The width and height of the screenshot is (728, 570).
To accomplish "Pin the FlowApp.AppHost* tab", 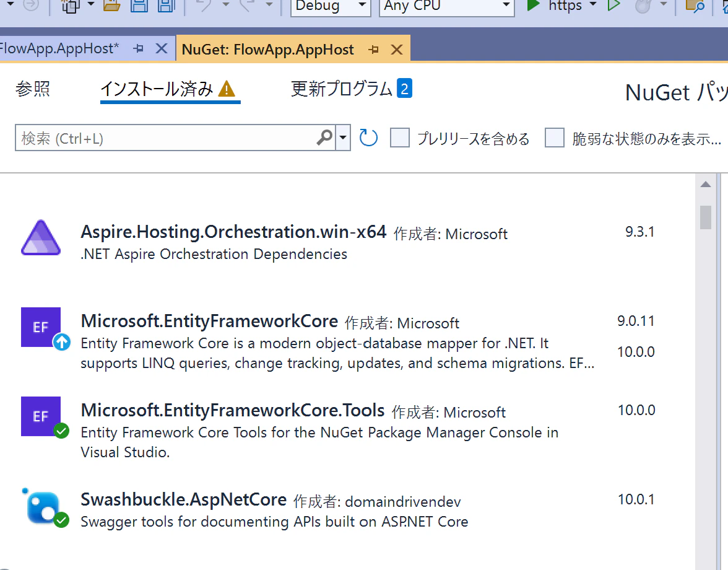I will (139, 48).
